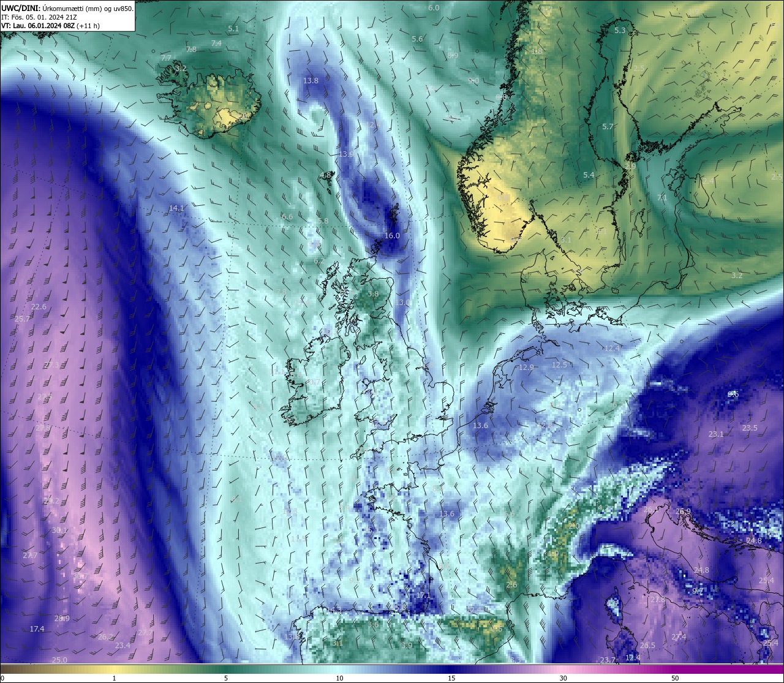784x683 pixels.
Task: Click the 'UWC/DINI: Úrkomumætti (mm) og uv850.' title
Action: [67, 9]
